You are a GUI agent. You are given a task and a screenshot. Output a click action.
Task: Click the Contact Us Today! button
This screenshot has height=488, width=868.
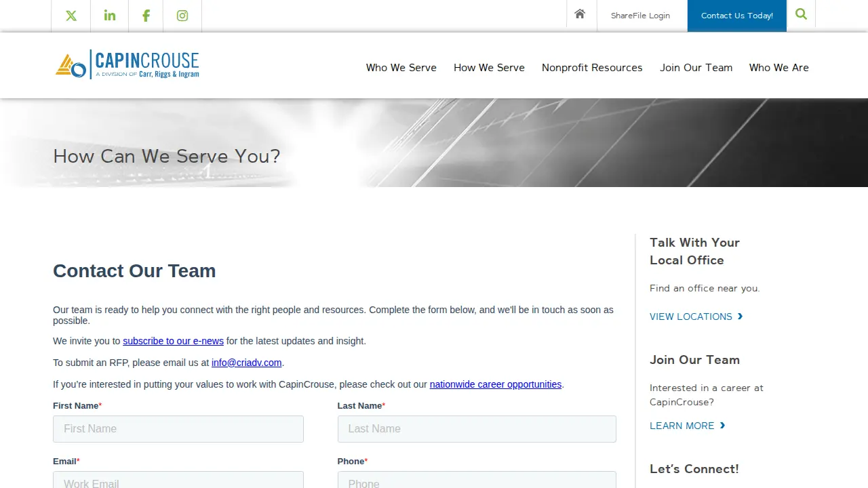point(737,16)
